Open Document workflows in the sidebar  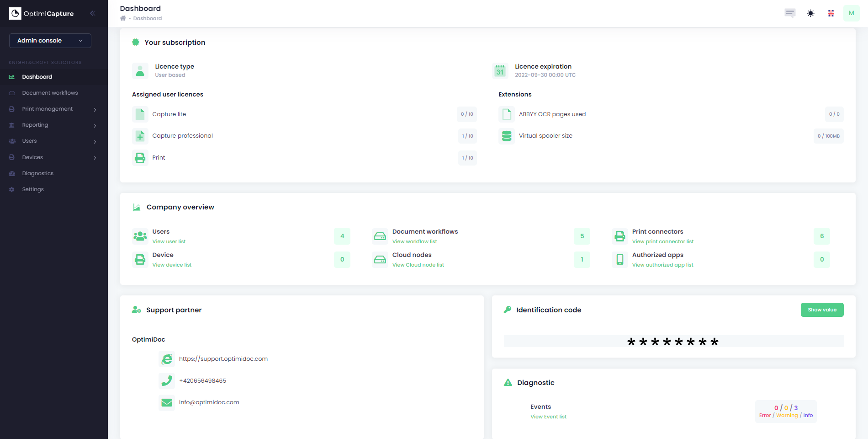(x=54, y=93)
